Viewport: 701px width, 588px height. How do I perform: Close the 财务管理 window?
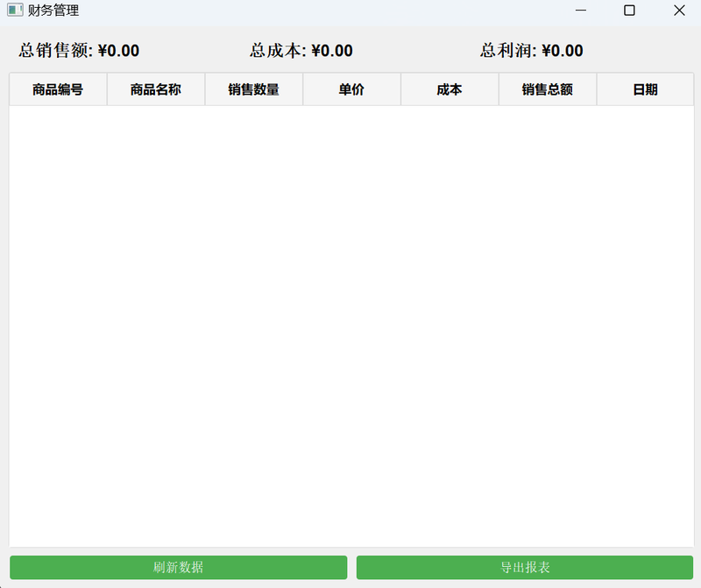point(679,11)
